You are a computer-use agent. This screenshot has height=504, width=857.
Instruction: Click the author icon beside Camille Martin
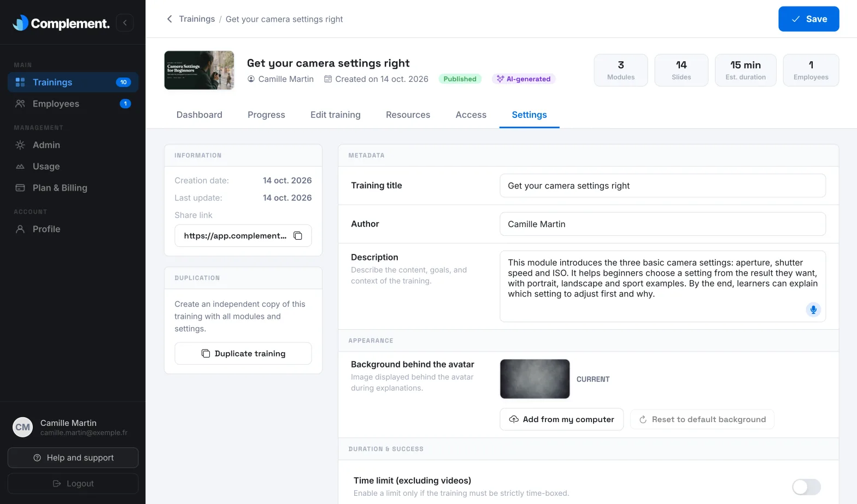[251, 79]
